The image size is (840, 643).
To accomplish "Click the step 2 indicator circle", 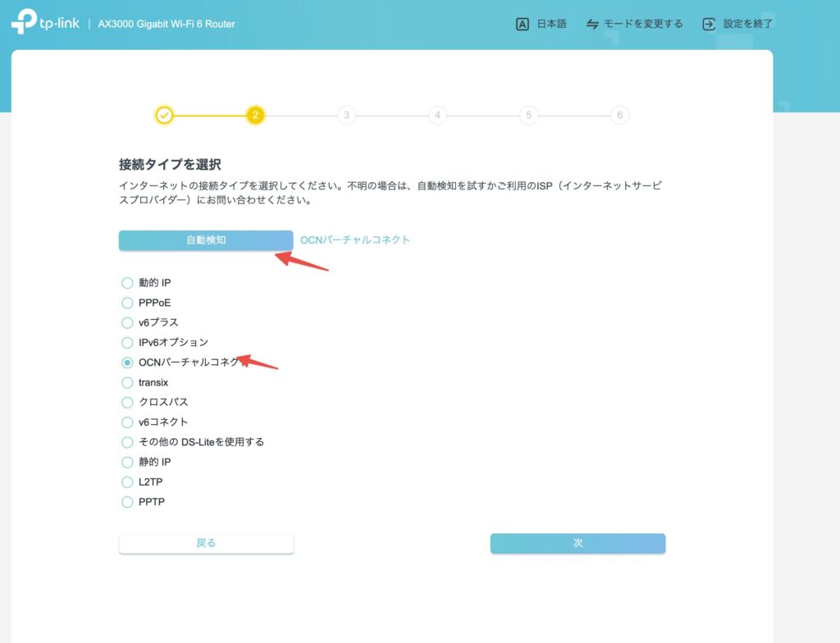I will click(255, 116).
